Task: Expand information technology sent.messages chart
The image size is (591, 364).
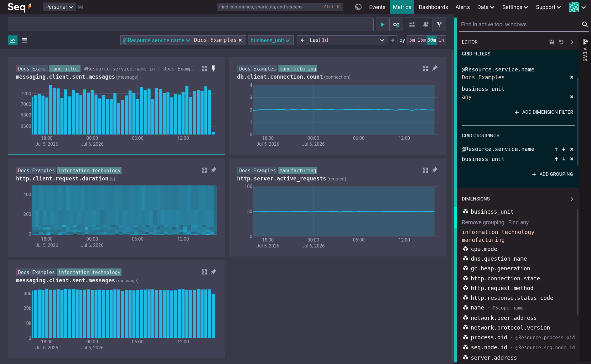Action: 204,272
